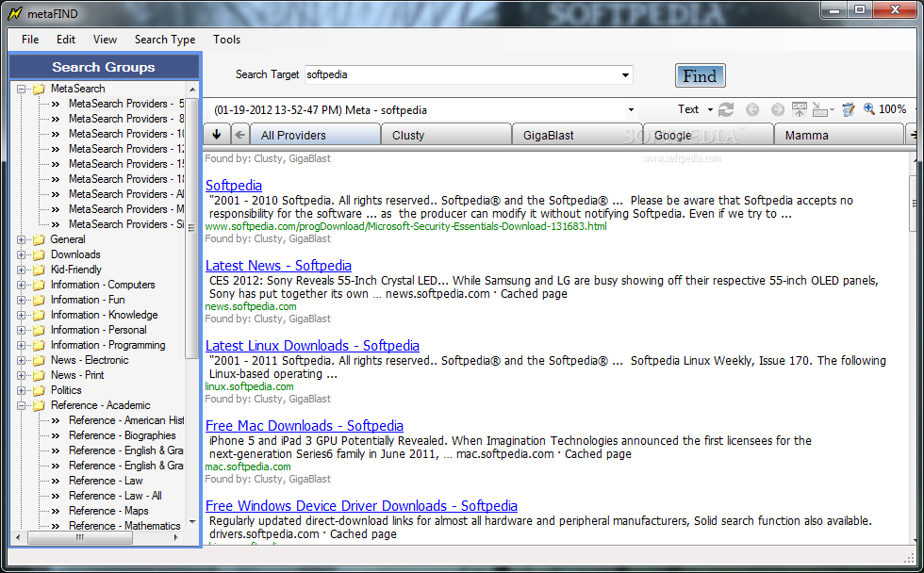Image resolution: width=924 pixels, height=573 pixels.
Task: Click the tree scroll-down arrow
Action: (x=192, y=522)
